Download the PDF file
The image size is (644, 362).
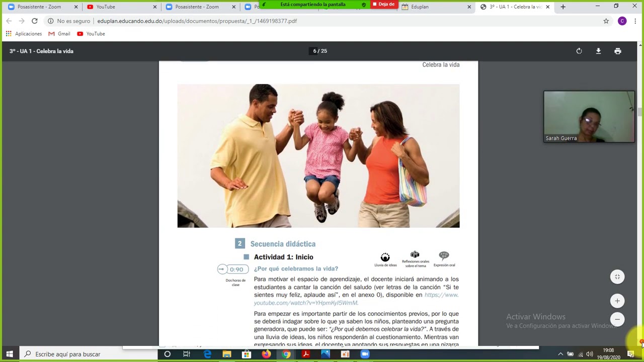click(x=598, y=51)
